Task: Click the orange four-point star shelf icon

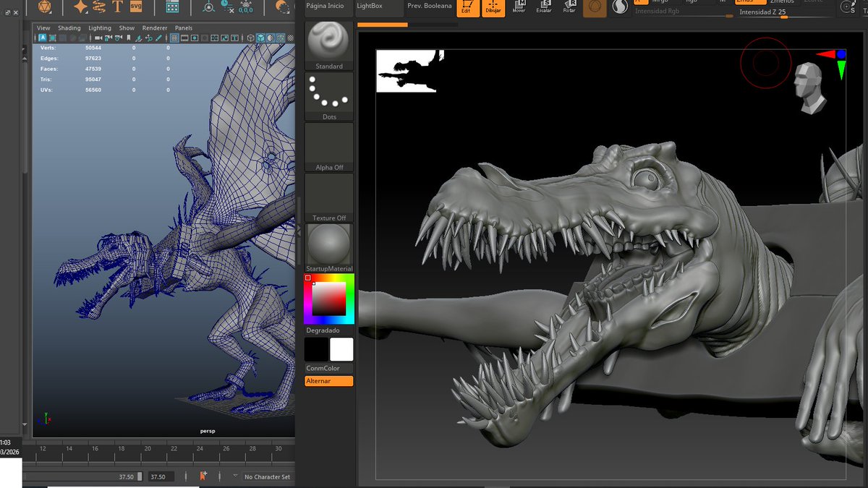Action: click(81, 7)
